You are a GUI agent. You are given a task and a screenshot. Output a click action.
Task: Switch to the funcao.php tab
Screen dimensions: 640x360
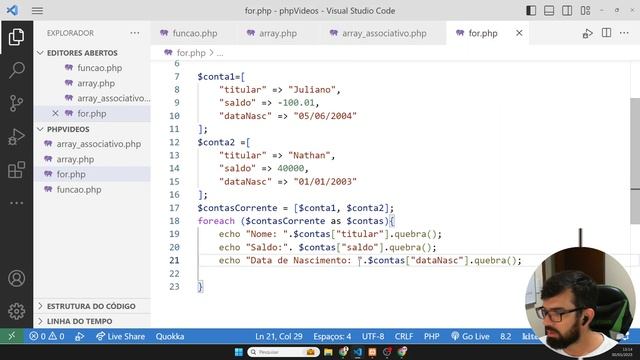pos(189,33)
